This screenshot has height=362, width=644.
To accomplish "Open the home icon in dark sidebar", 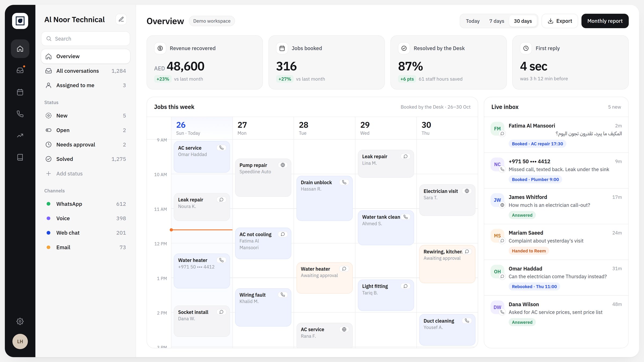I will (x=20, y=49).
